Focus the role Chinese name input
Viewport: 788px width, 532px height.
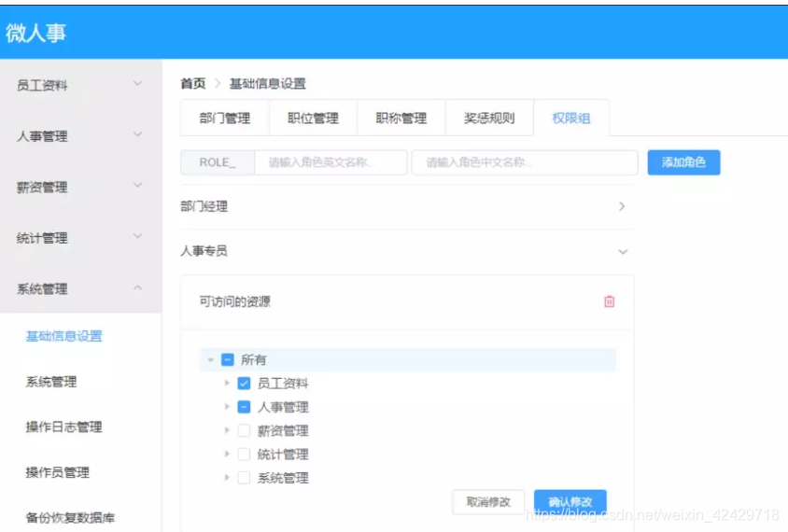(525, 162)
